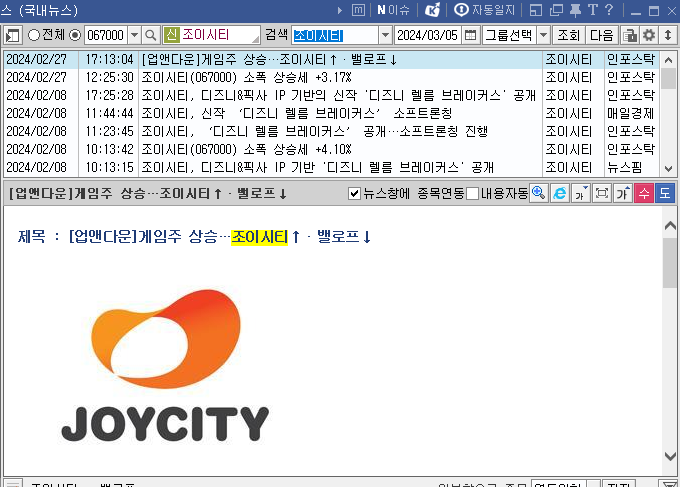Click the 매일경제 source cell
The image size is (680, 487).
click(x=631, y=114)
